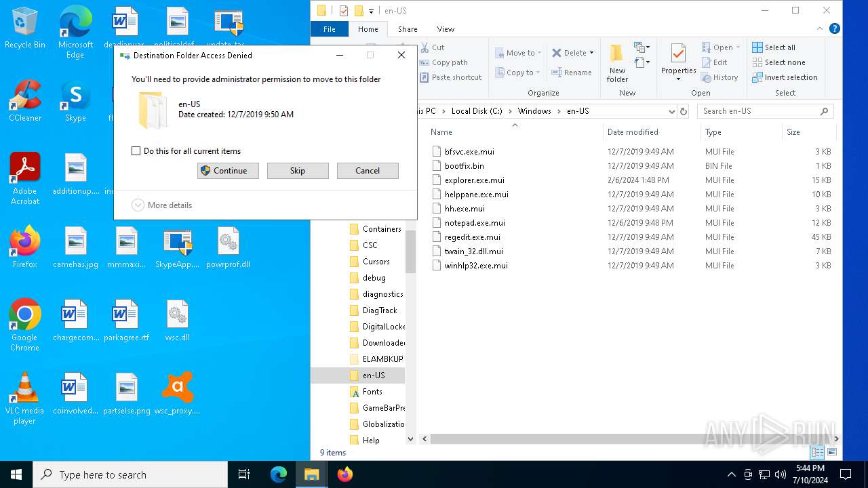Open Microsoft Edge desktop shortcut
Viewport: 868px width, 488px height.
(75, 33)
